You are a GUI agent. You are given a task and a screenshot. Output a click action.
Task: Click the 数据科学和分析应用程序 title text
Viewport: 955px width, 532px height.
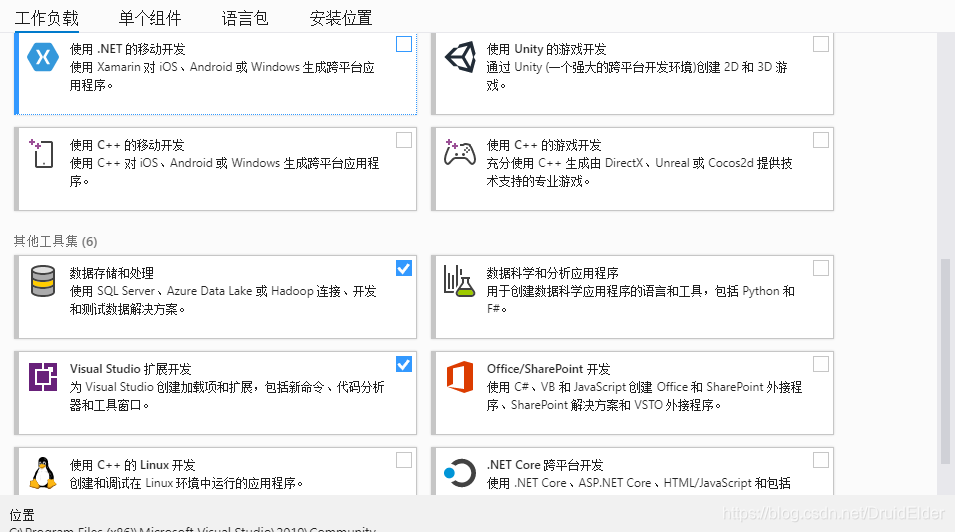click(x=552, y=273)
